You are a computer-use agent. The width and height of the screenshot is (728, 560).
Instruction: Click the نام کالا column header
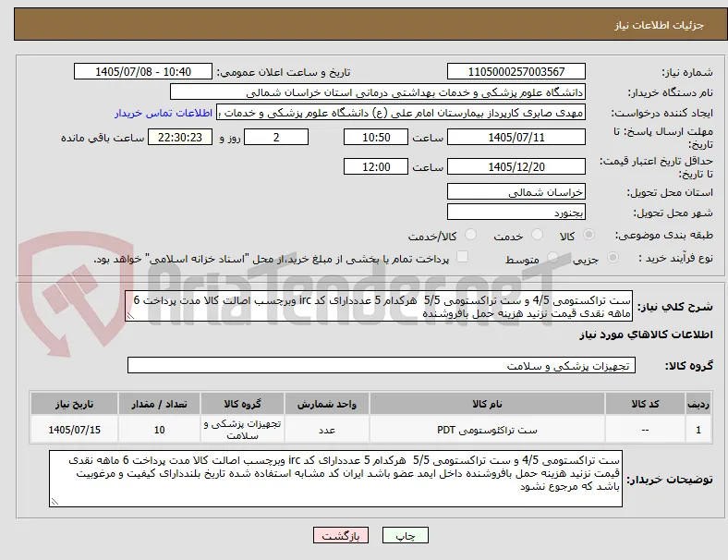(487, 404)
